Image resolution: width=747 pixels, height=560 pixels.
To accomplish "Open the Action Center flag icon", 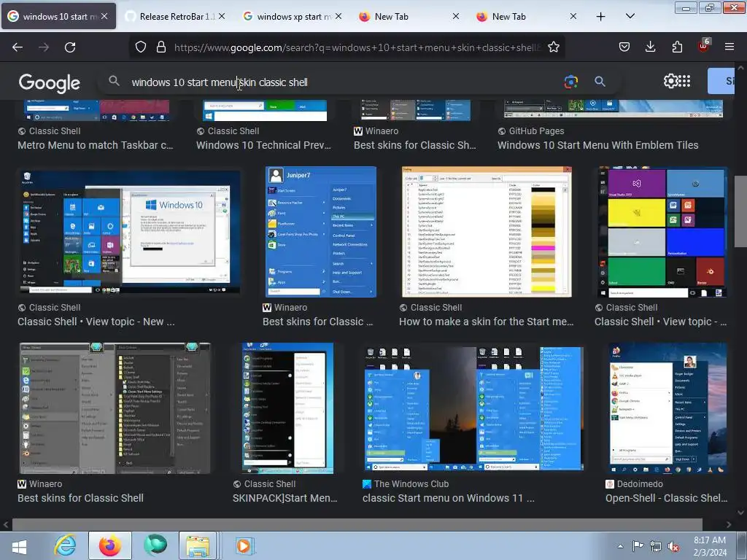I will pyautogui.click(x=638, y=546).
